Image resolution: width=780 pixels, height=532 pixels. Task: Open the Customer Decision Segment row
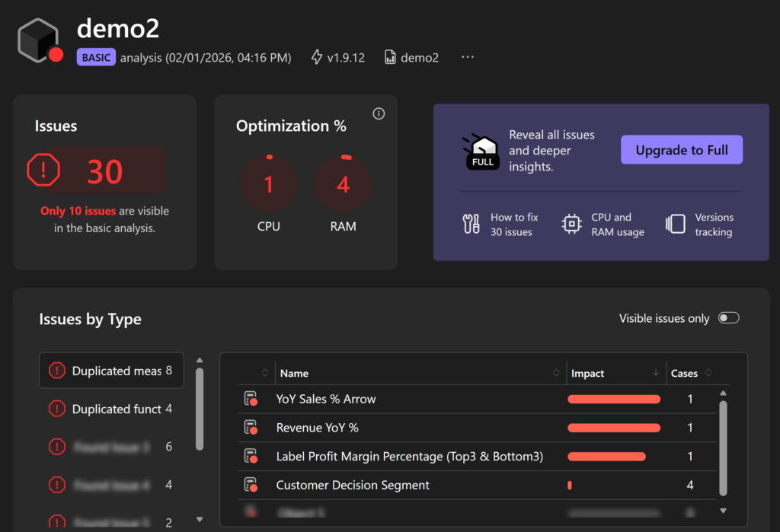pos(353,485)
